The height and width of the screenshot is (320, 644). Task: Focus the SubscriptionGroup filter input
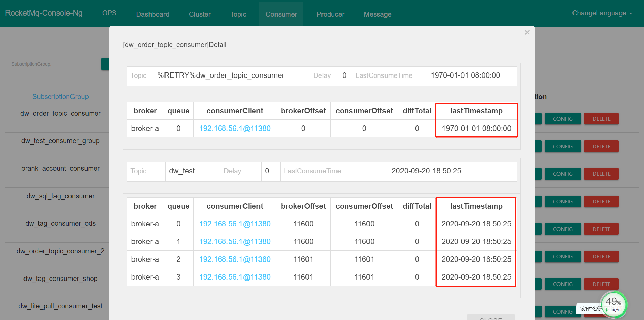[76, 64]
